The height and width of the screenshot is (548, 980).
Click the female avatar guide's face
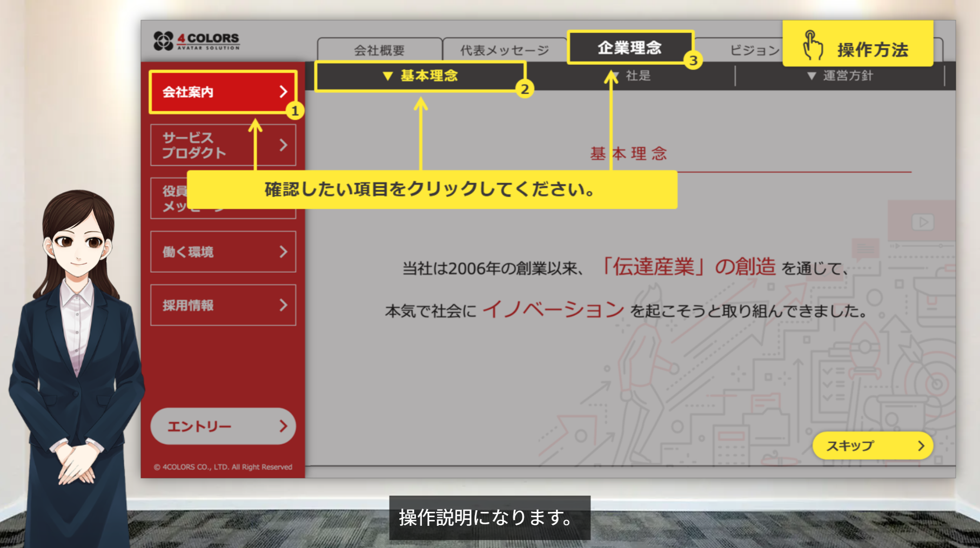[79, 243]
